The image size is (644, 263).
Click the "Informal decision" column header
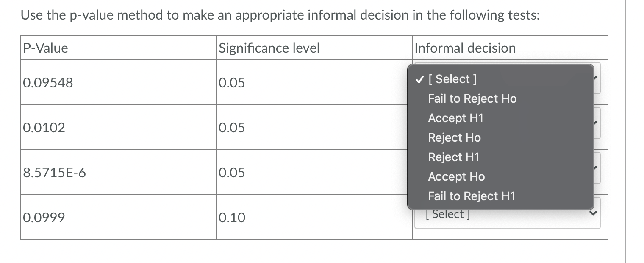pos(465,48)
